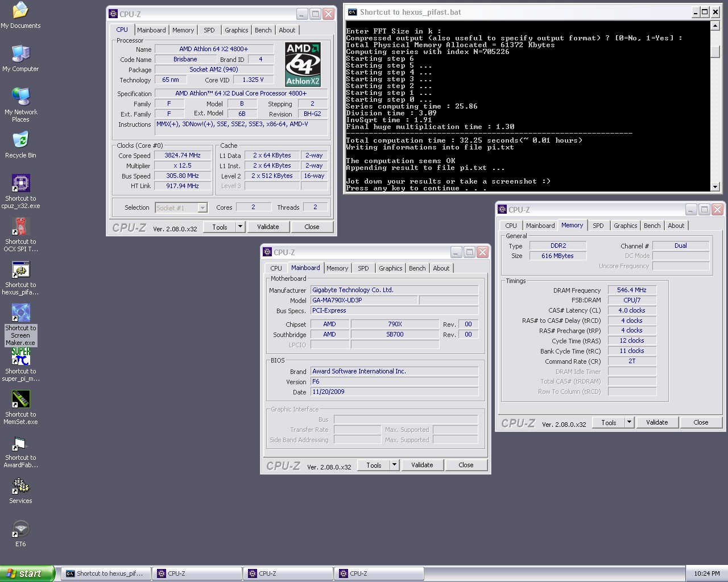Click the GA-MA790X-UD3P model field
Viewport: 728px width, 582px height.
point(364,300)
